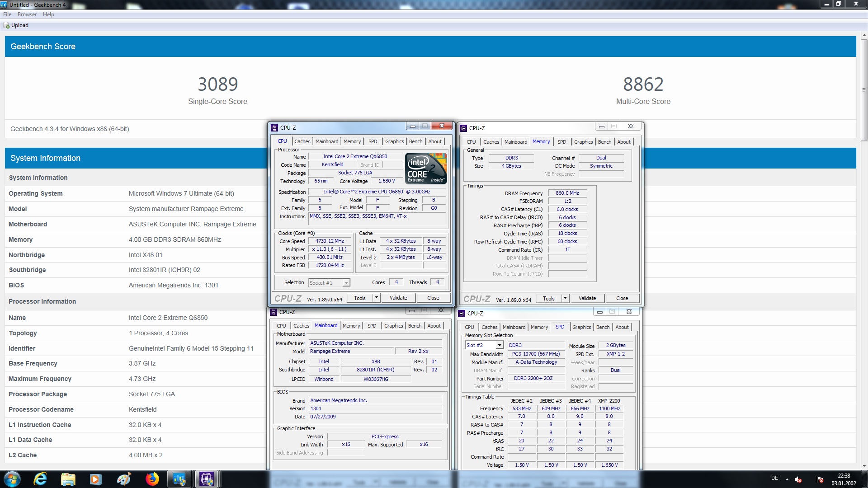Click CPU-Z icon in SPD window title
868x488 pixels.
click(x=462, y=314)
